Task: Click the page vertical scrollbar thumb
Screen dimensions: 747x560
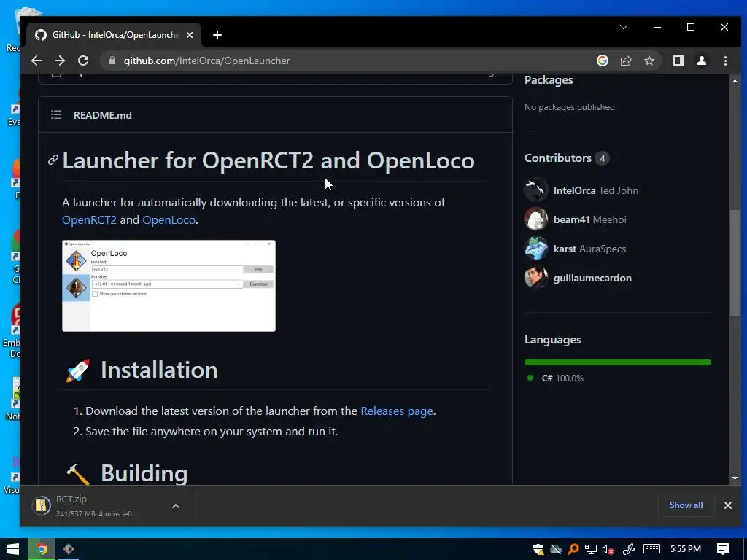Action: coord(735,262)
